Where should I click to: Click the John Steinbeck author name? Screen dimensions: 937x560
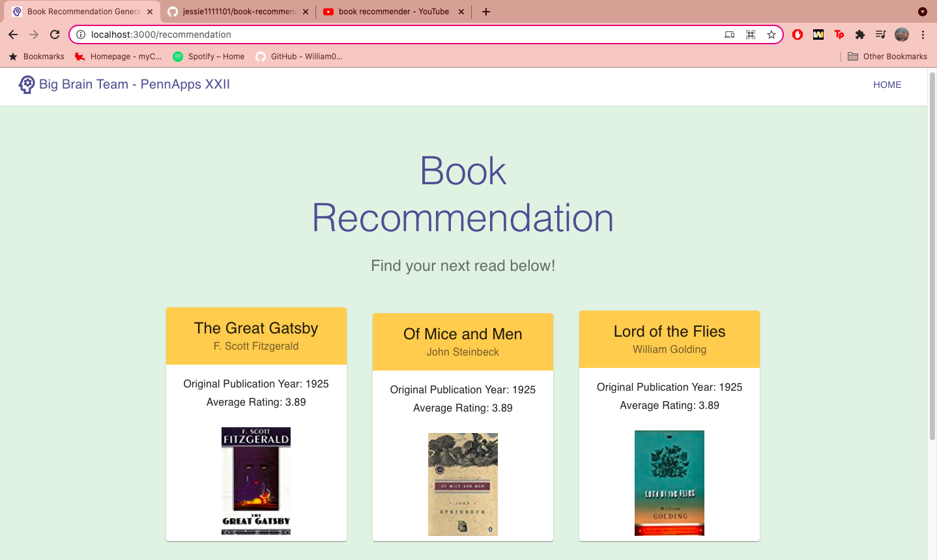pyautogui.click(x=463, y=352)
